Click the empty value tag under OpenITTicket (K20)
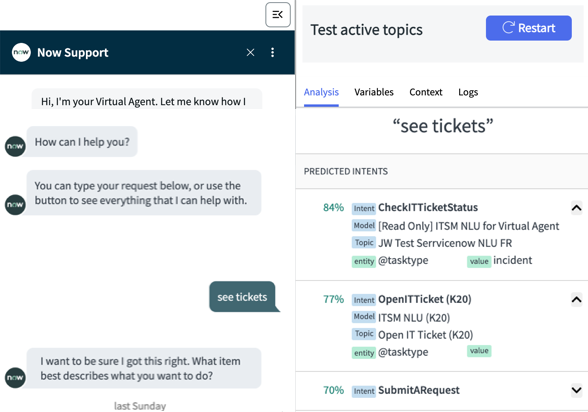Screen dimensions: 588x412 click(x=479, y=351)
